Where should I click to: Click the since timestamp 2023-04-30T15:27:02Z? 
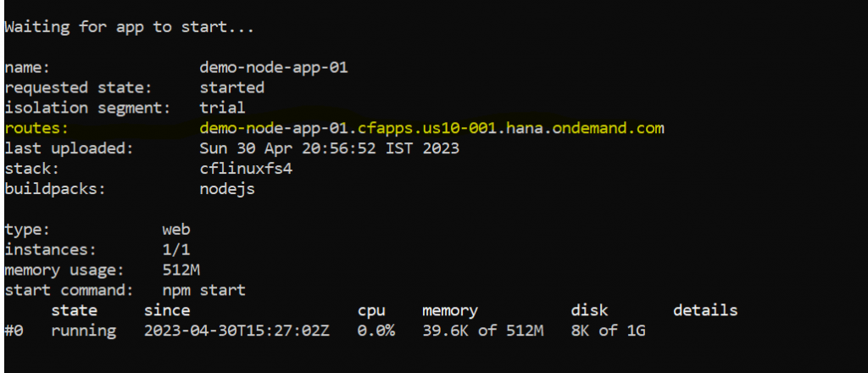tap(237, 331)
